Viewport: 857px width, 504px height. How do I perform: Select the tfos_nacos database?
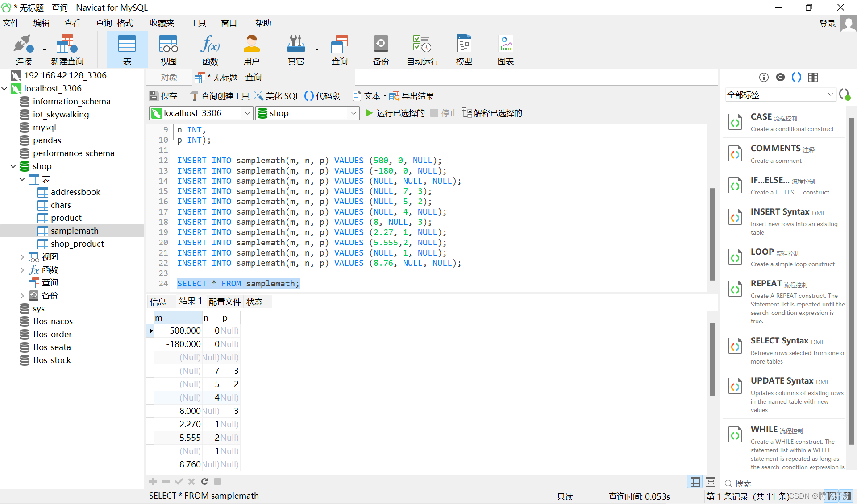pyautogui.click(x=53, y=322)
